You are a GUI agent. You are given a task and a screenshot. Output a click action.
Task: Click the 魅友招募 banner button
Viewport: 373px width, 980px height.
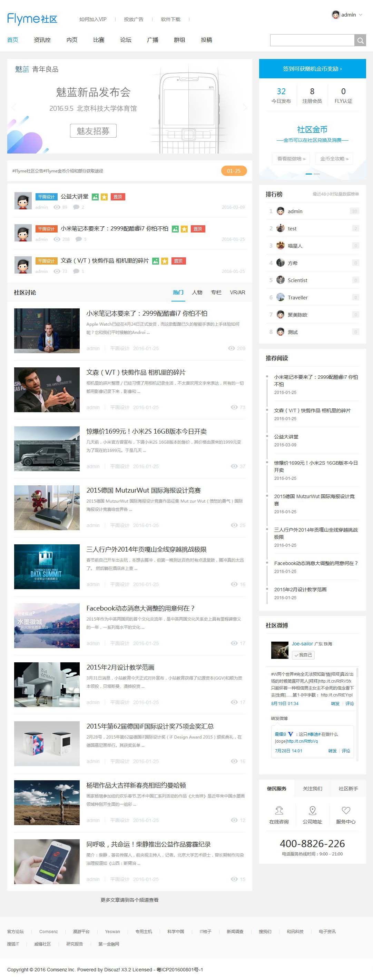coord(93,131)
